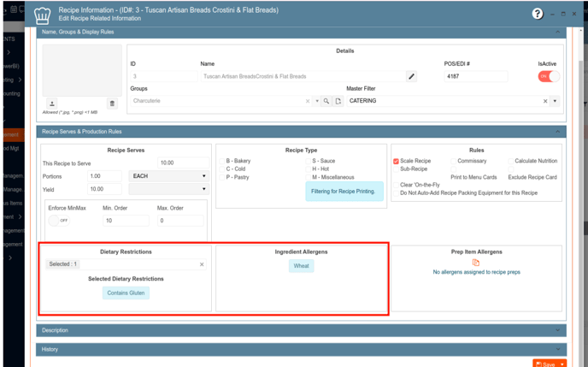Open the help question mark icon
588x367 pixels.
pyautogui.click(x=538, y=14)
